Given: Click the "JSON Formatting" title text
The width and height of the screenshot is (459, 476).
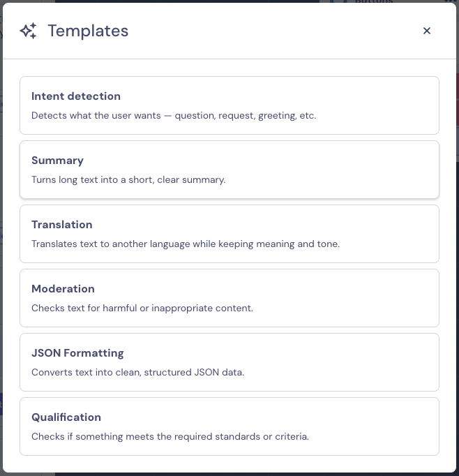Looking at the screenshot, I should click(77, 353).
